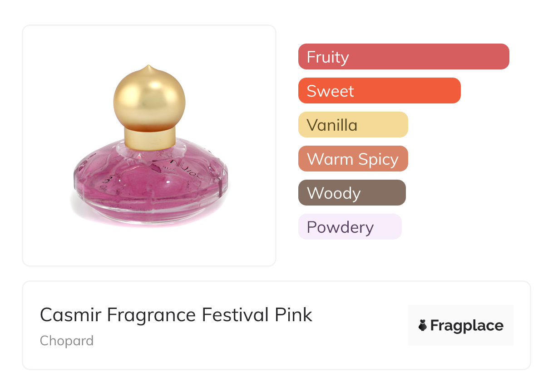553x392 pixels.
Task: Pick the brown Woody accord bar
Action: point(352,193)
